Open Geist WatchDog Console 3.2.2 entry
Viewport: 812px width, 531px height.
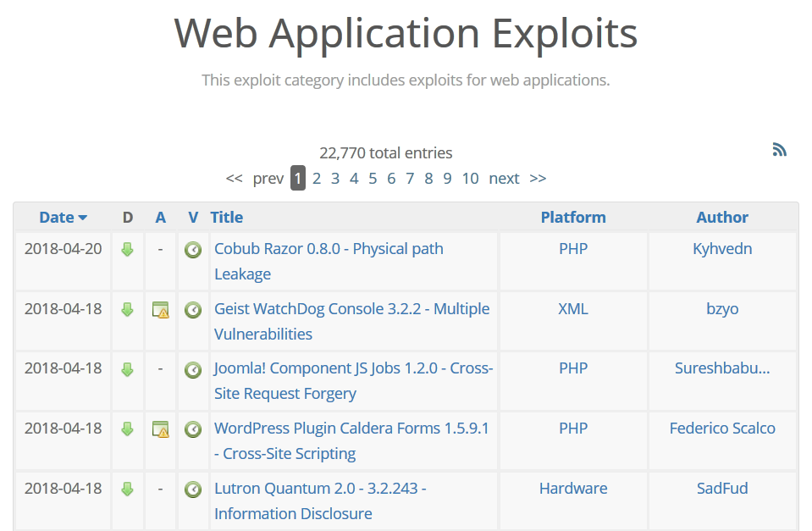coord(351,321)
